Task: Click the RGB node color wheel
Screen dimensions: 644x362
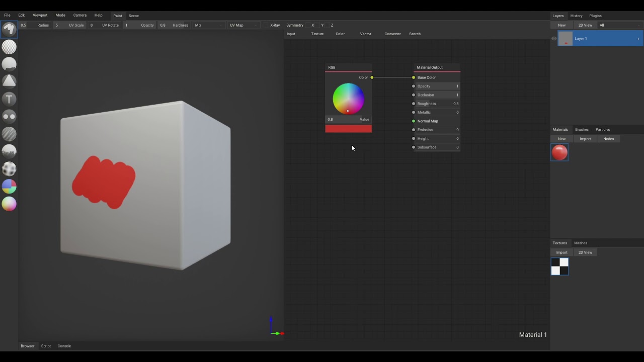Action: (348, 99)
